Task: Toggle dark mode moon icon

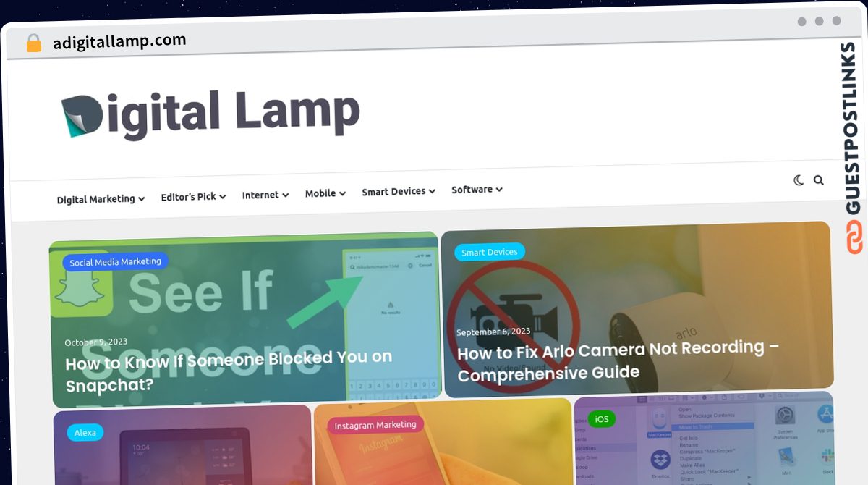Action: [799, 180]
